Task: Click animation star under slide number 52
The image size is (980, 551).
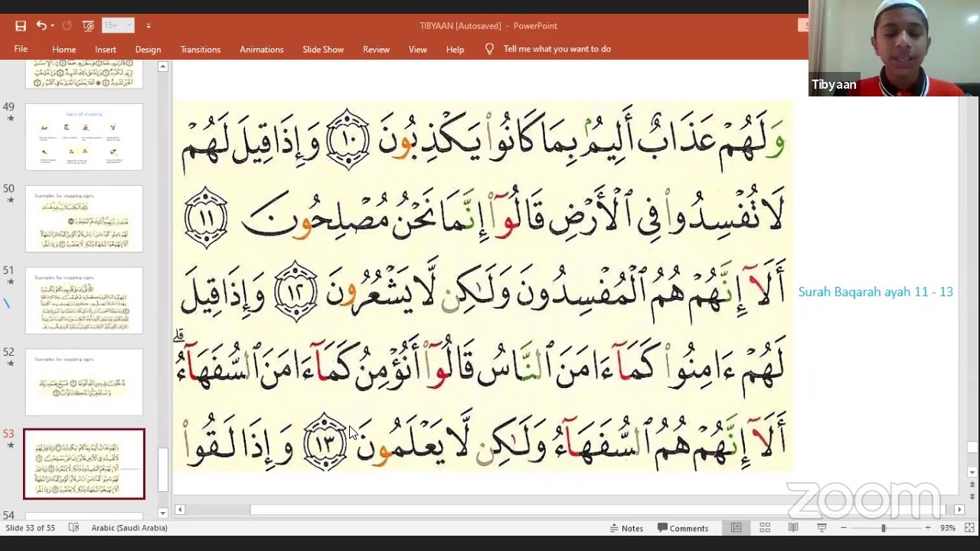Action: click(x=10, y=364)
